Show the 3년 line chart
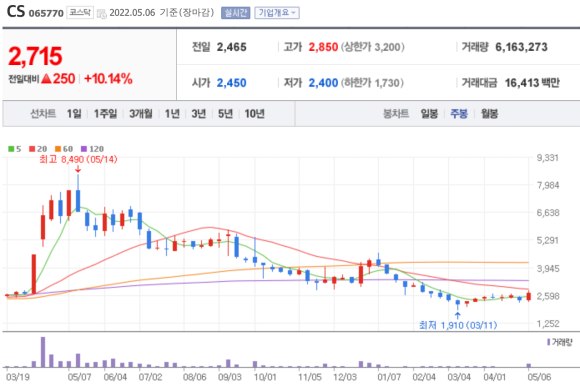The height and width of the screenshot is (392, 580). tap(199, 114)
